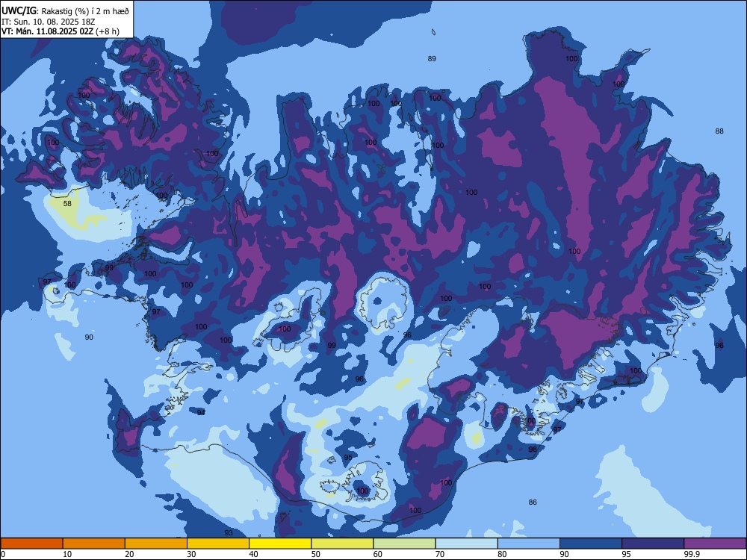Select the legend tick label '99.9'
The image size is (747, 560).
(x=691, y=554)
